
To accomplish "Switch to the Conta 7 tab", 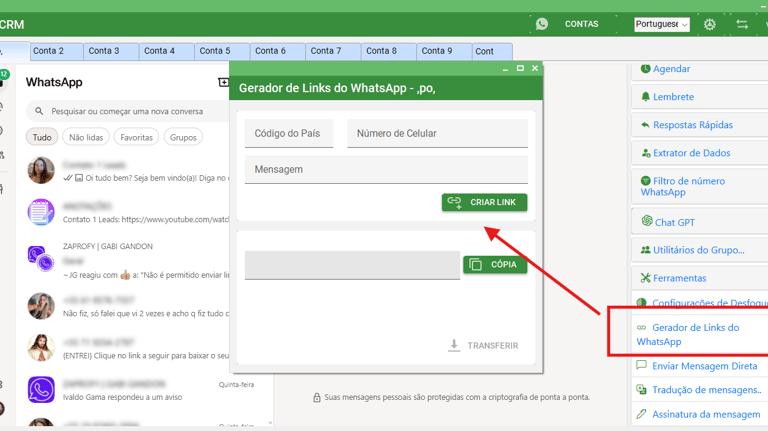I will tap(334, 51).
